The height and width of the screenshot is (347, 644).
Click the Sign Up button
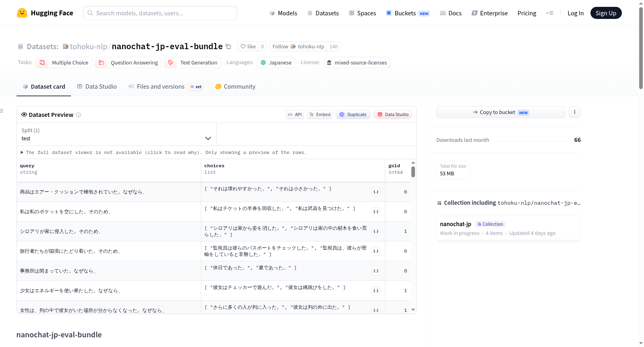click(606, 13)
